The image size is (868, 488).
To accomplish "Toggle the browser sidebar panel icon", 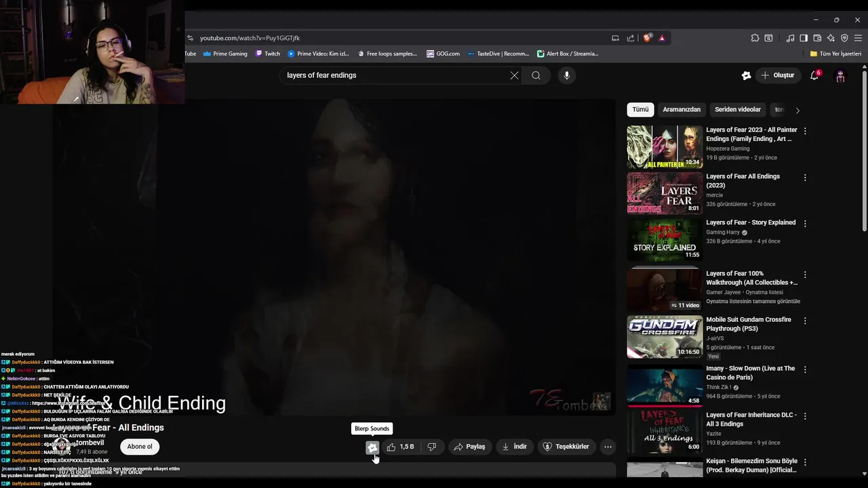I will [804, 38].
